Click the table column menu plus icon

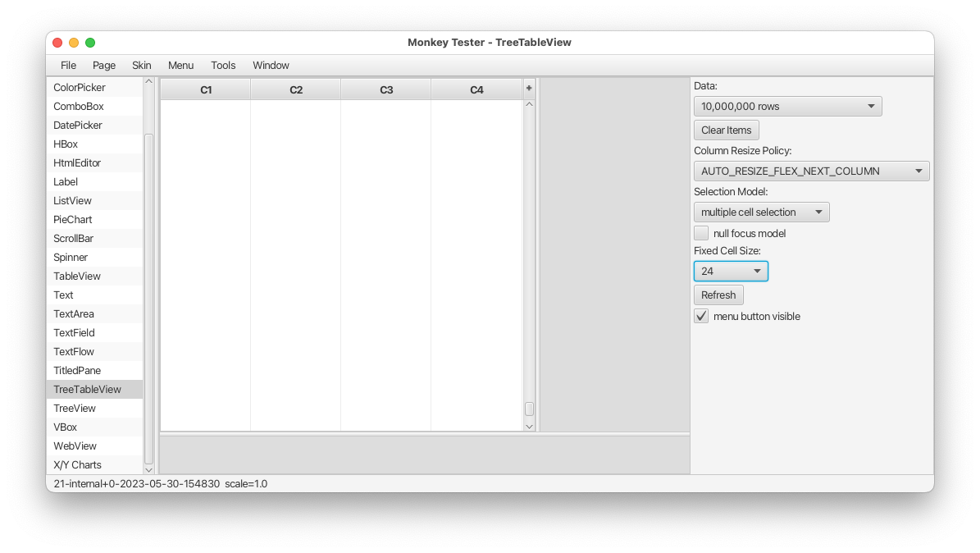click(529, 89)
